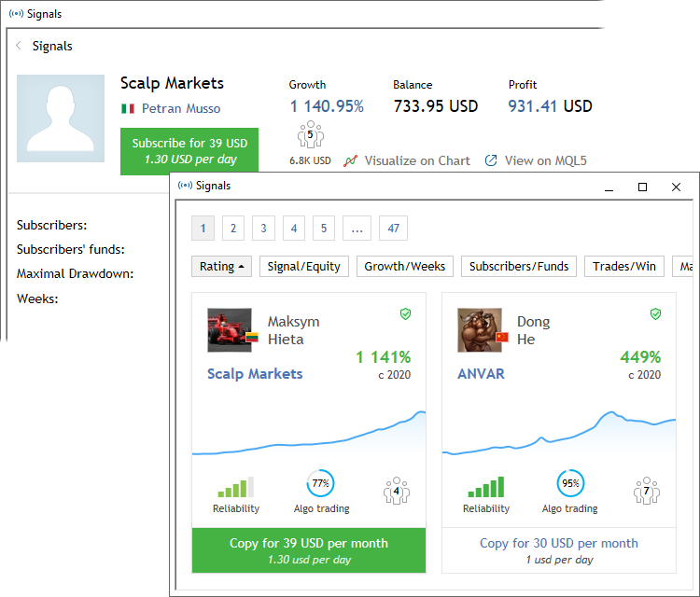Maximize the front Signals window
The height and width of the screenshot is (597, 700).
coord(642,187)
